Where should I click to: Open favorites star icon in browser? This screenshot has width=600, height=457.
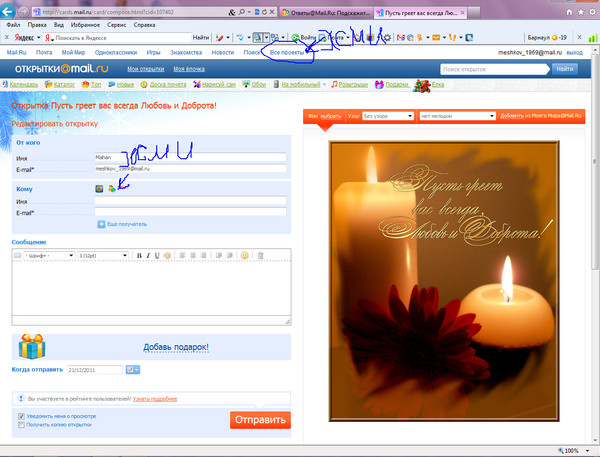click(x=580, y=12)
